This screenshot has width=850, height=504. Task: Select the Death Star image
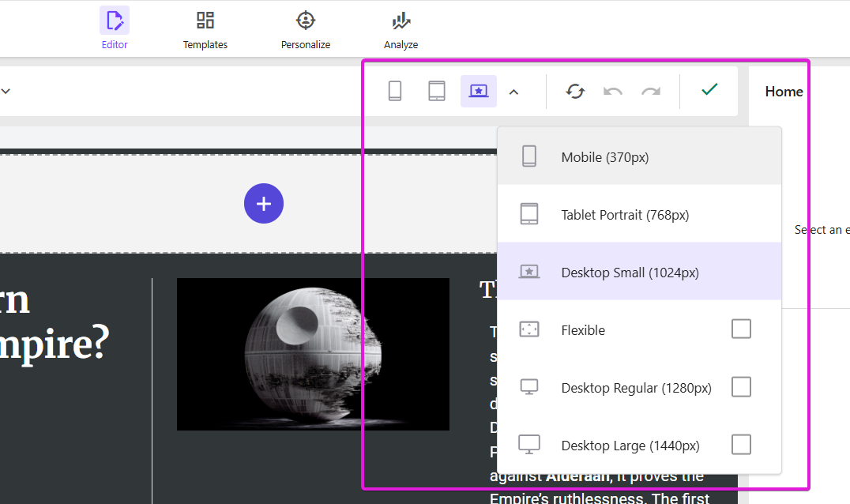[313, 354]
